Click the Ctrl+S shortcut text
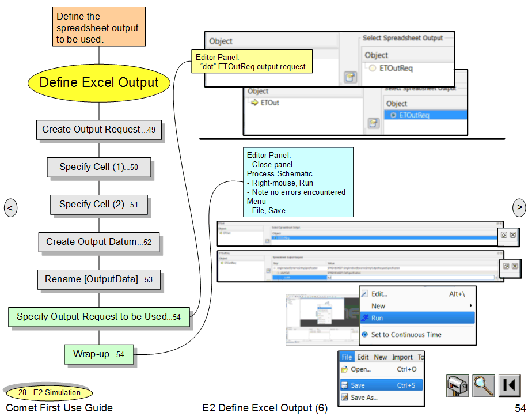The image size is (532, 420). (406, 385)
